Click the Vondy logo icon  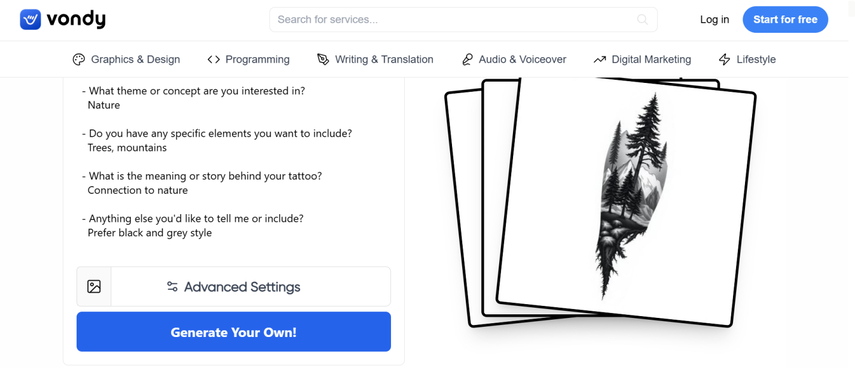pyautogui.click(x=31, y=20)
